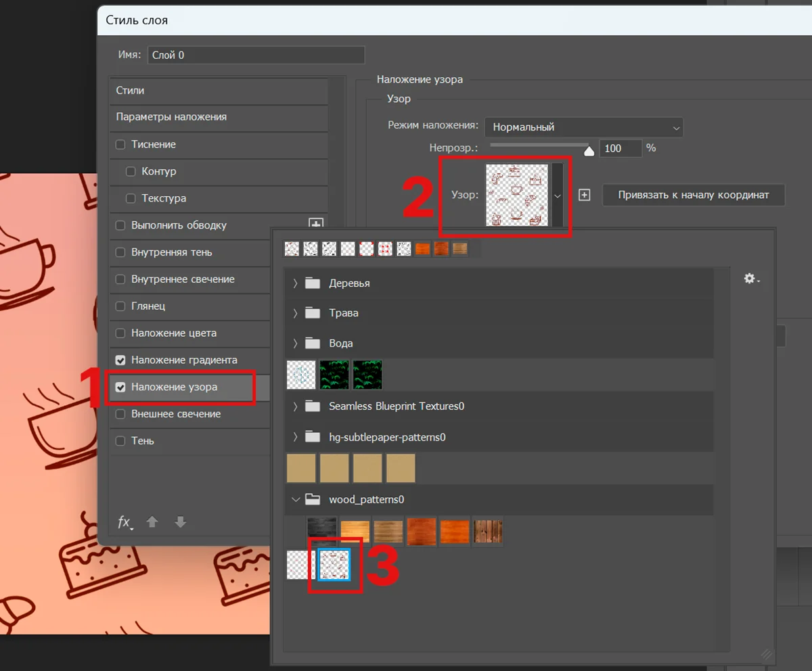
Task: Uncheck the Наложение узора checkbox
Action: point(120,388)
